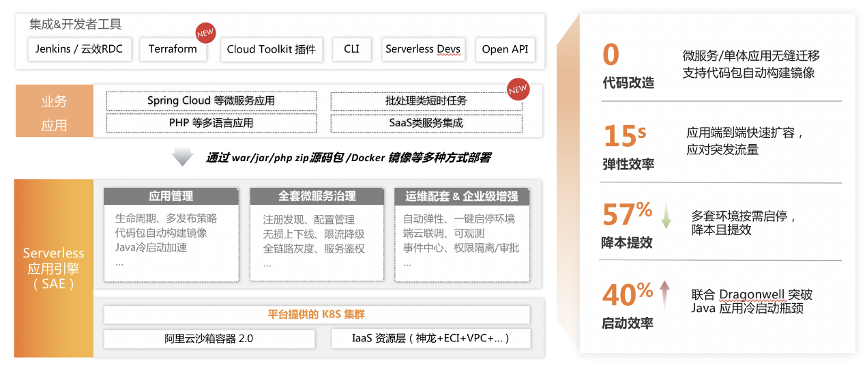Click the gray downward deployment arrow
The height and width of the screenshot is (366, 866).
pos(182,157)
